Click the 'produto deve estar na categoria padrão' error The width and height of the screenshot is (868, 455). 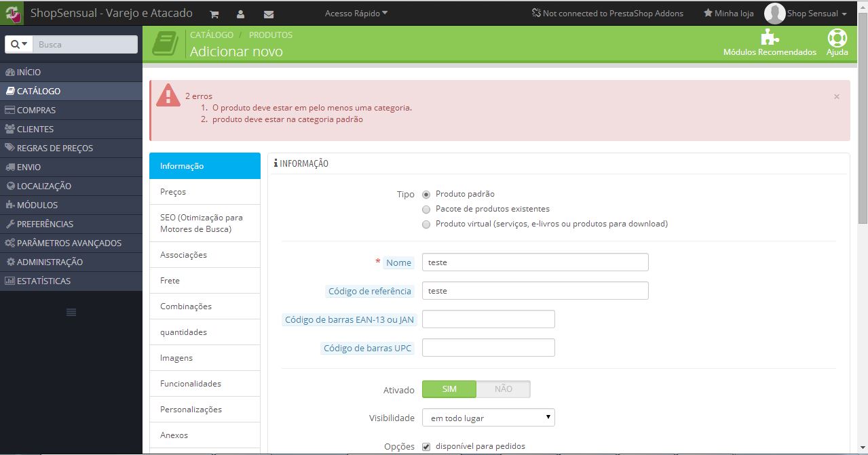288,119
